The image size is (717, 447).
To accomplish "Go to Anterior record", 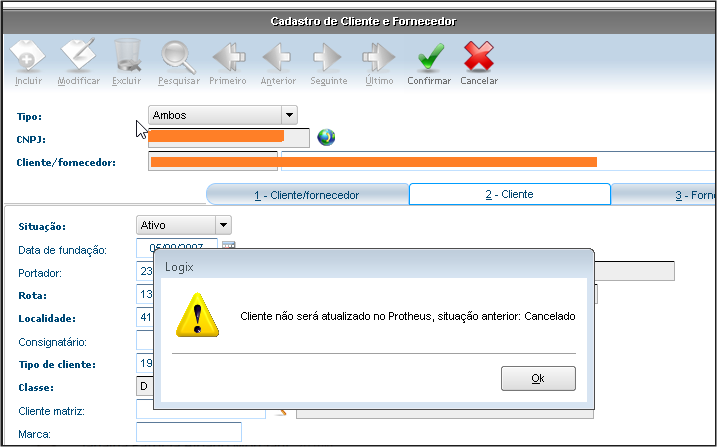I will [277, 57].
